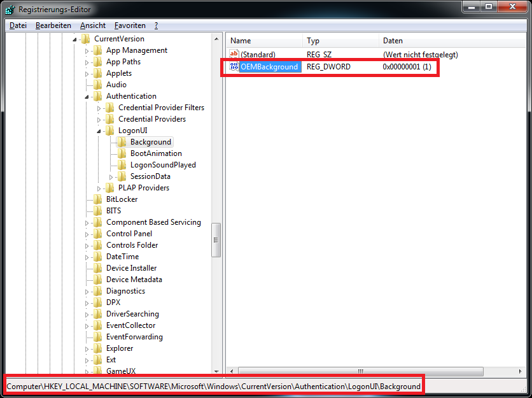
Task: Collapse the CurrentVersion tree node
Action: tap(74, 39)
